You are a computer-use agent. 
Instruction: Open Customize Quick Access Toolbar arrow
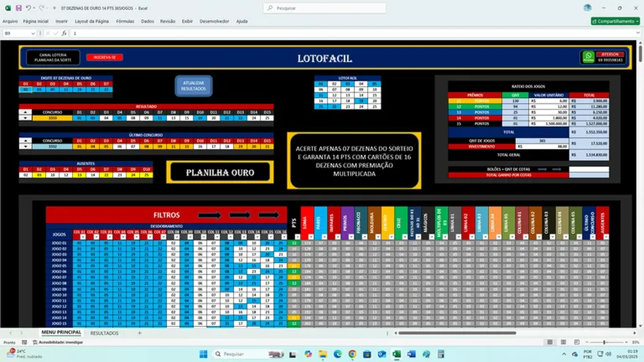coord(54,8)
